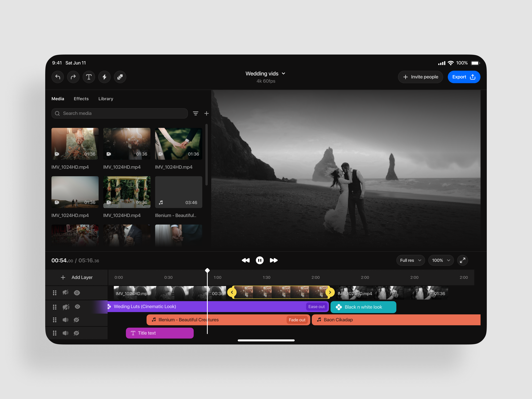Open the Full res quality dropdown

click(410, 260)
